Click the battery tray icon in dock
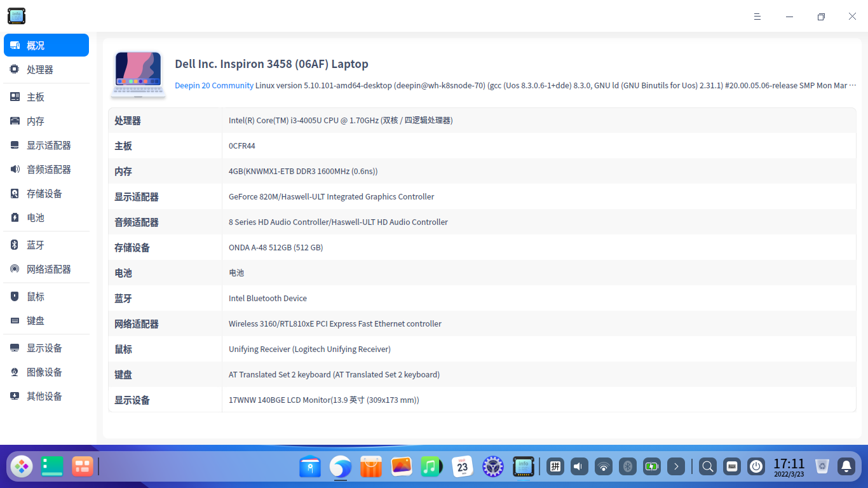This screenshot has height=488, width=868. [x=652, y=467]
